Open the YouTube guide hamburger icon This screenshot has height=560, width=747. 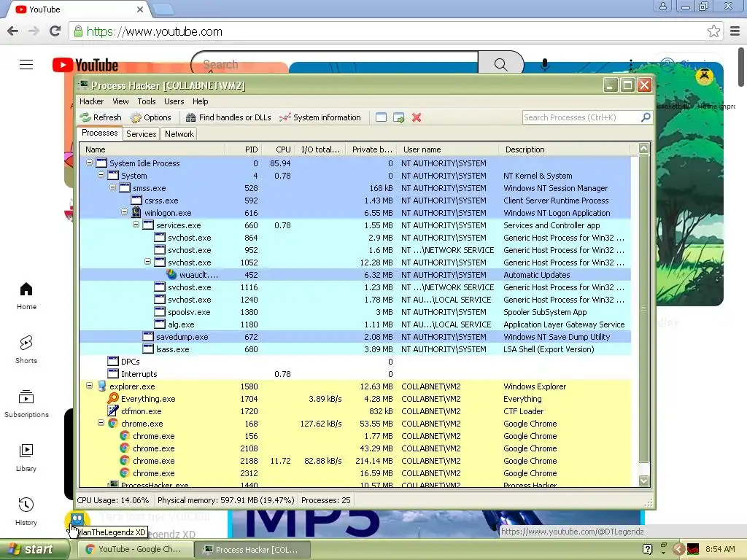[26, 64]
